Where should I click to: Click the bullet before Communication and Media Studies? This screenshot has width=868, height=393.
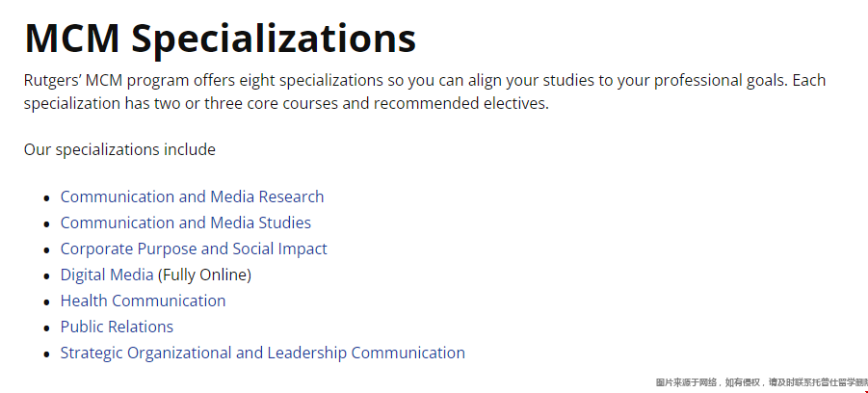(x=47, y=224)
